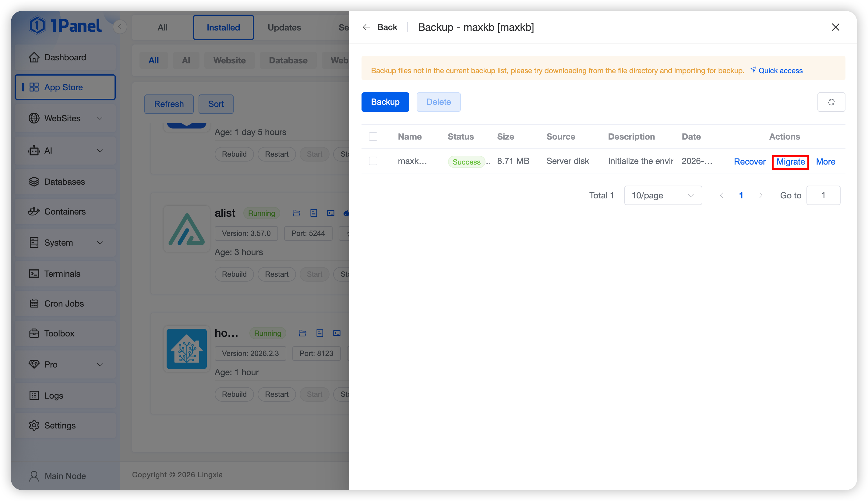Click Recover for the maxkb backup

click(749, 162)
